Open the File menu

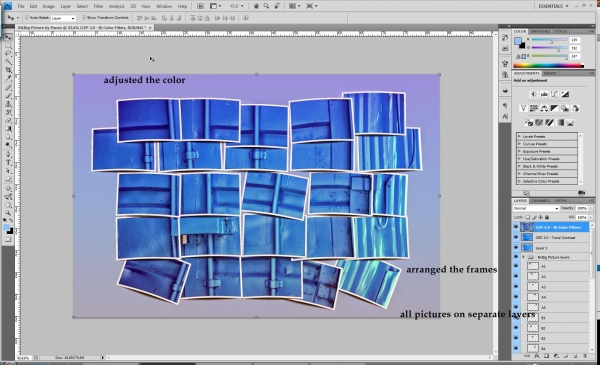(x=21, y=6)
